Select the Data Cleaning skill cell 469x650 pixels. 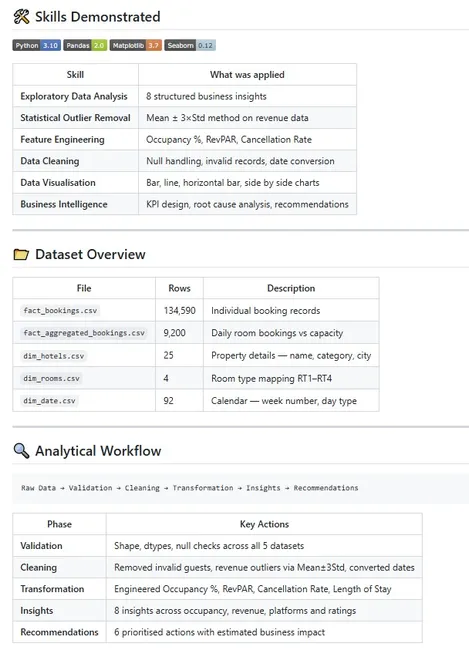75,161
